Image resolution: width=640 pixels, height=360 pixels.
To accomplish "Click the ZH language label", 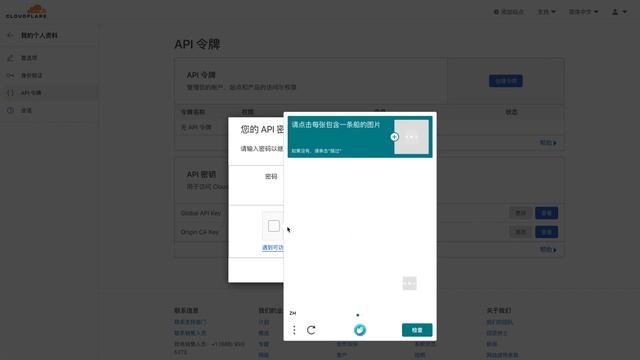I will (x=293, y=313).
